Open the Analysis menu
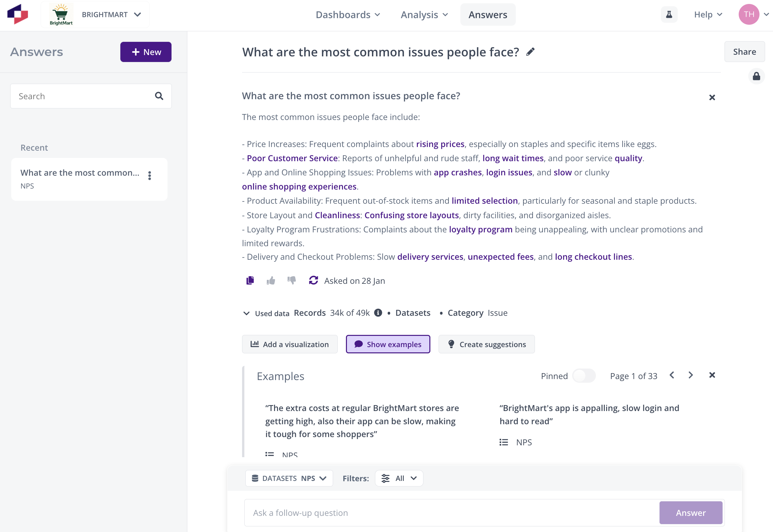 click(x=424, y=15)
